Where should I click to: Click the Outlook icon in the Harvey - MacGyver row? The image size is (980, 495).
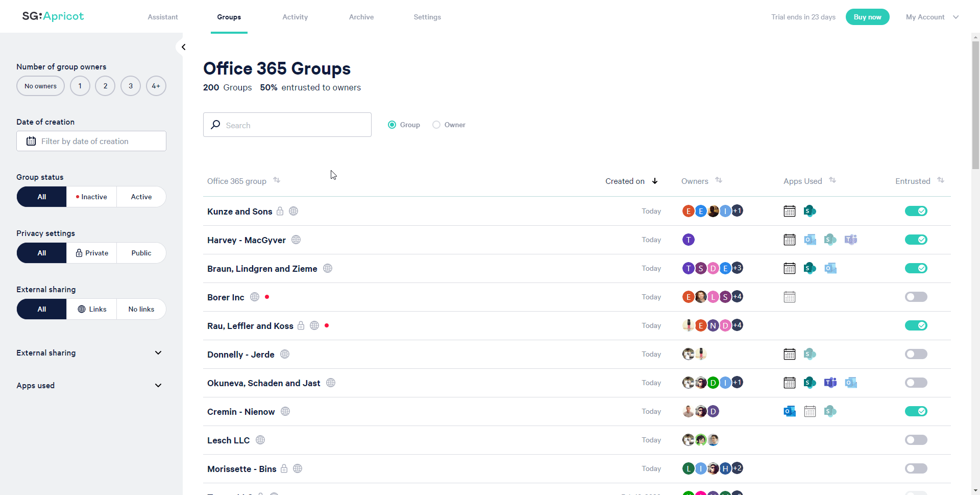click(x=810, y=240)
